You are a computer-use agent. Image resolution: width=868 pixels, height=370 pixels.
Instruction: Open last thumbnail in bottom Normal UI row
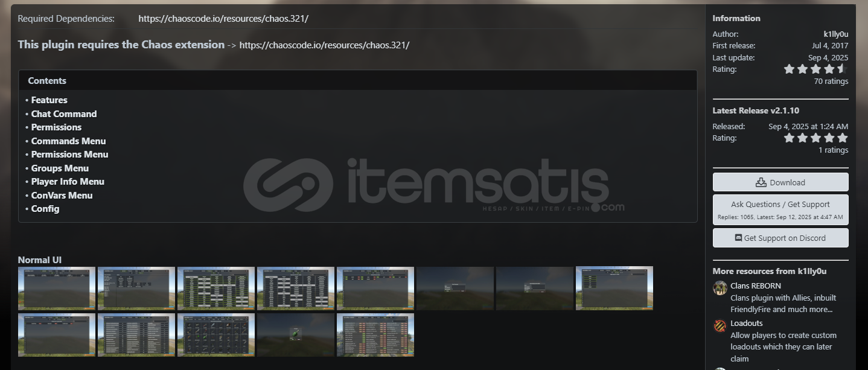375,335
